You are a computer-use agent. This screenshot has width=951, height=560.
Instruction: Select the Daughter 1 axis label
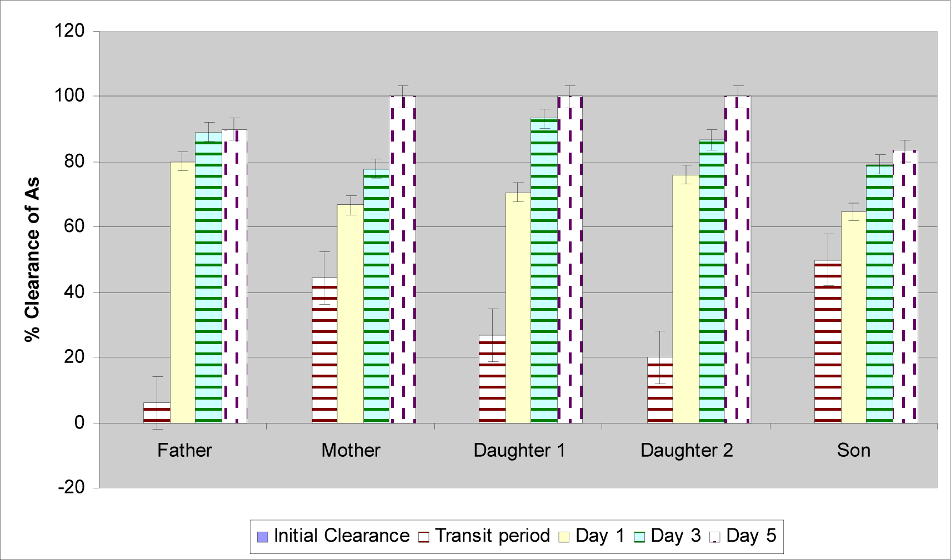point(519,450)
